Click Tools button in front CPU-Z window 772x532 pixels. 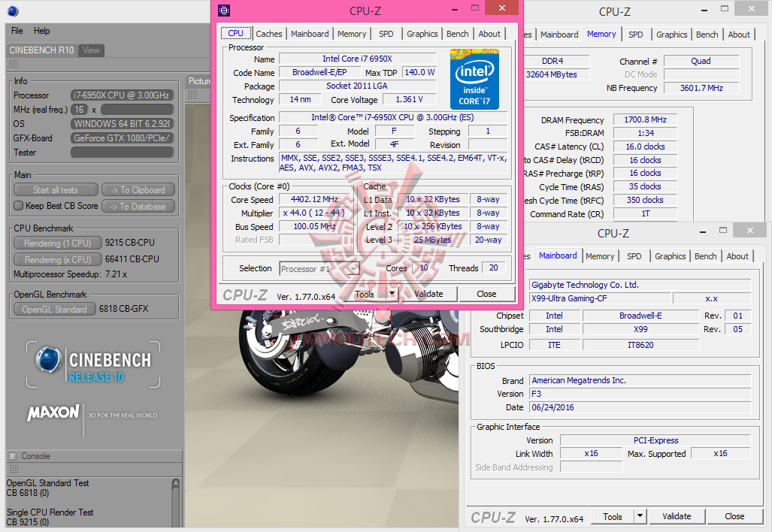pos(365,295)
